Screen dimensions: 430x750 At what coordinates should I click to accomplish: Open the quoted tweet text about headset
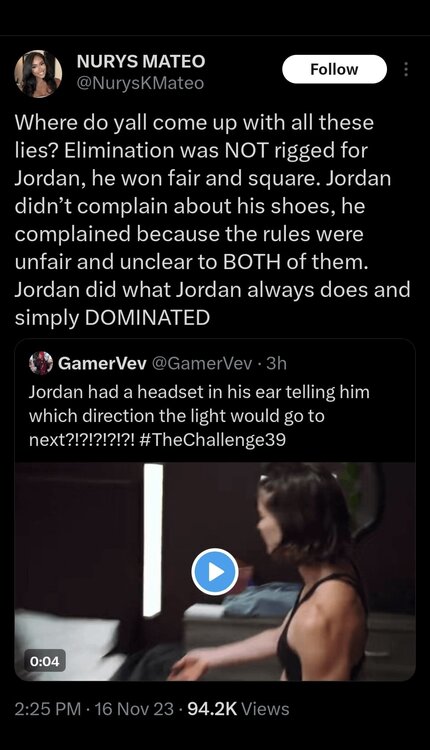tap(199, 416)
